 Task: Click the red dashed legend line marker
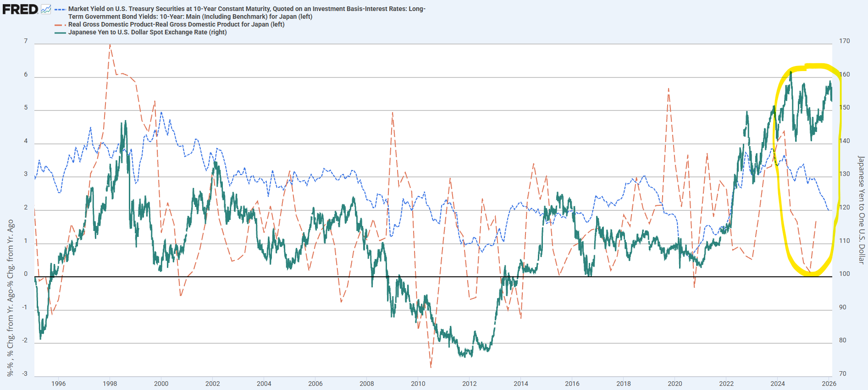[x=60, y=25]
